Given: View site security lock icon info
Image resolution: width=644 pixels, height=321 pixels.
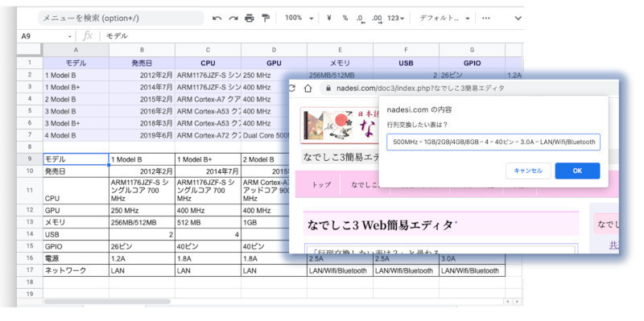Looking at the screenshot, I should (328, 88).
